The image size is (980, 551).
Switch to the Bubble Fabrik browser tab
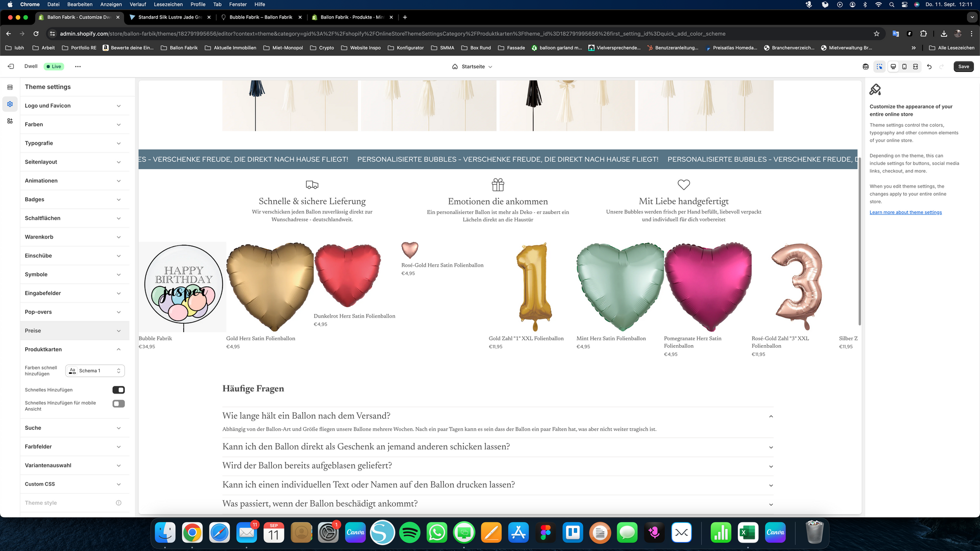pyautogui.click(x=260, y=17)
